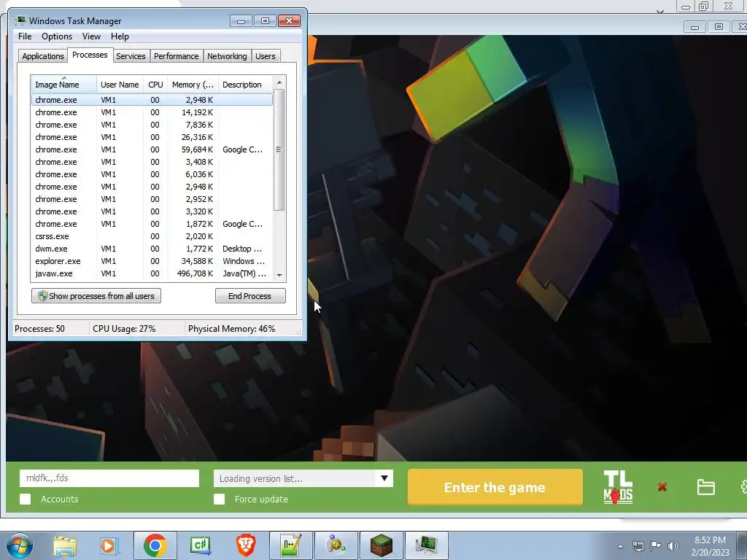Select chrome.exe row using 1,872 K
This screenshot has height=560, width=747.
point(152,224)
